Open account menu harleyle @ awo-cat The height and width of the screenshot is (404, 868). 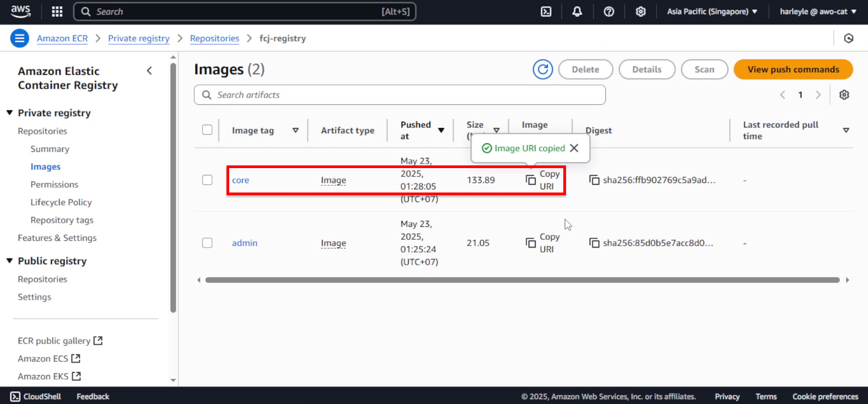coord(818,11)
